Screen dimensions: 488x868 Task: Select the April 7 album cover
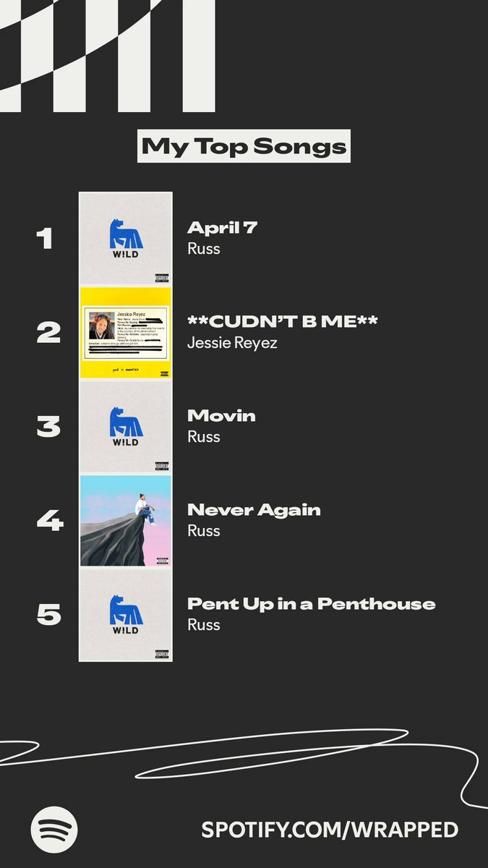(126, 239)
